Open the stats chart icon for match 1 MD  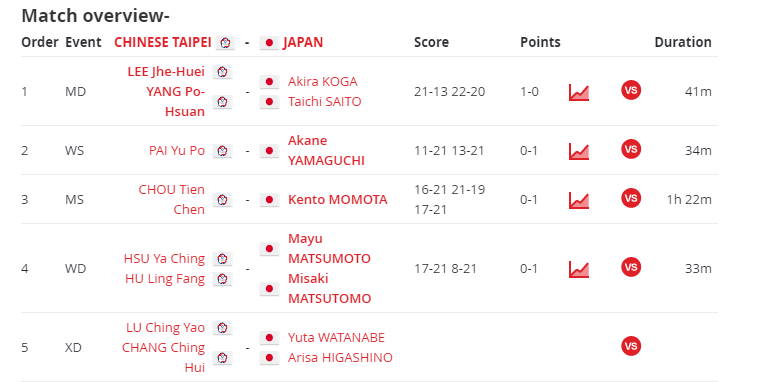[x=579, y=92]
